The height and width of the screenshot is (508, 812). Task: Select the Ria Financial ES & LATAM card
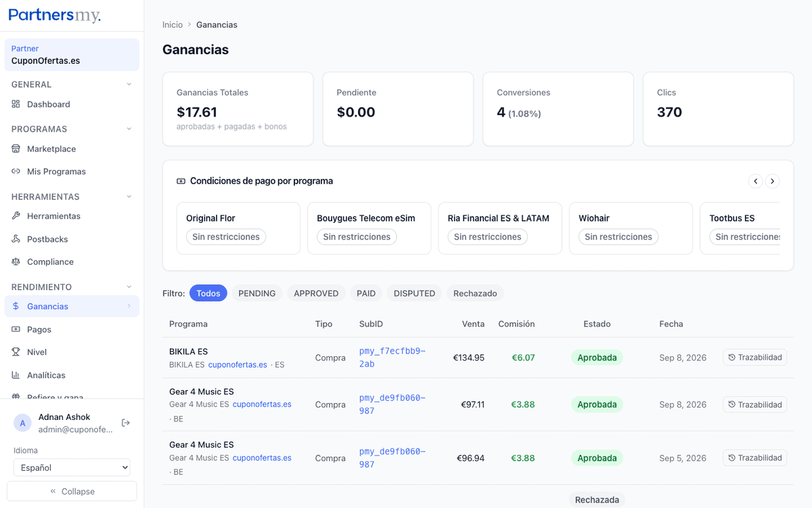pos(500,228)
